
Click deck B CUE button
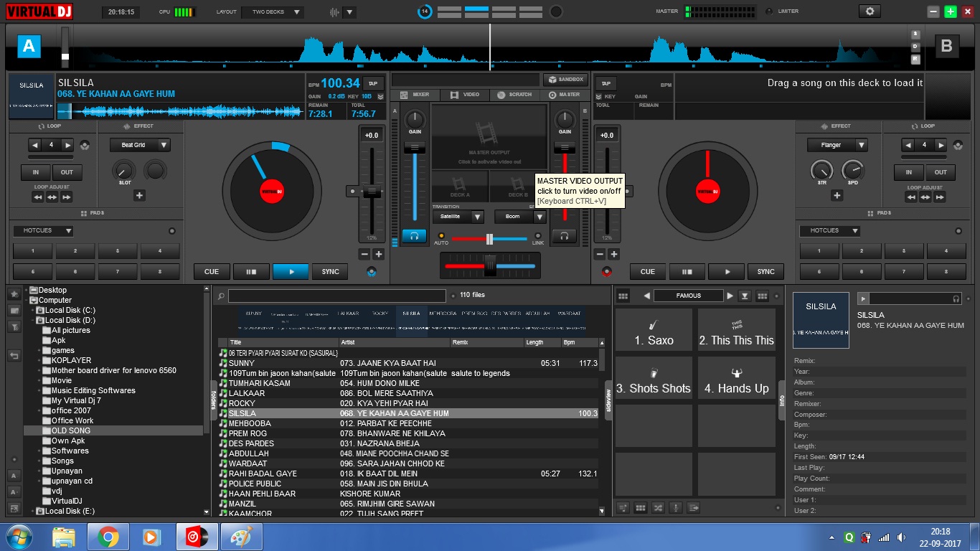click(648, 272)
